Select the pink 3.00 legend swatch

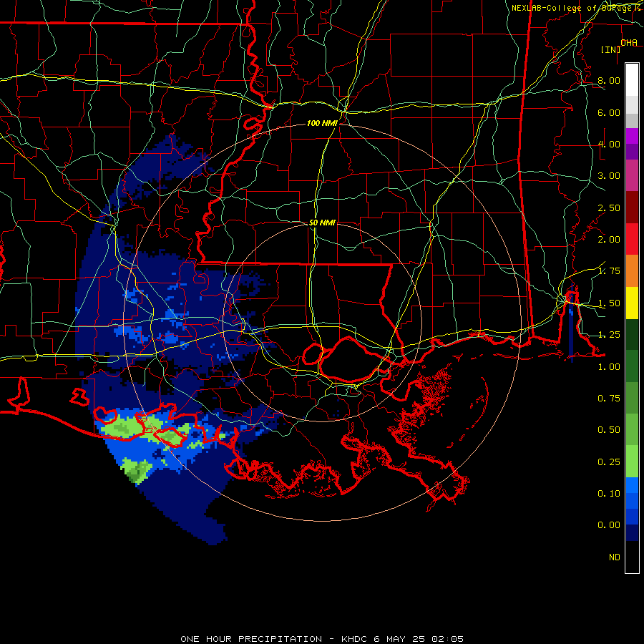[632, 175]
